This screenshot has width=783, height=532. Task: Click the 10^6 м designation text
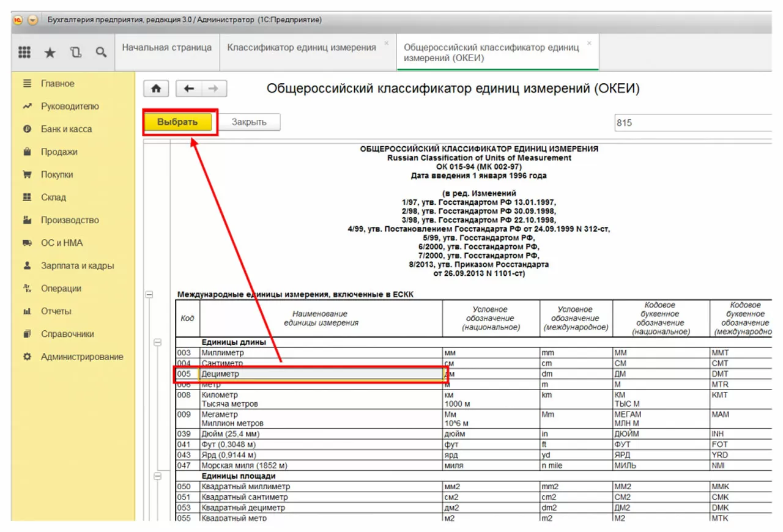(x=458, y=424)
